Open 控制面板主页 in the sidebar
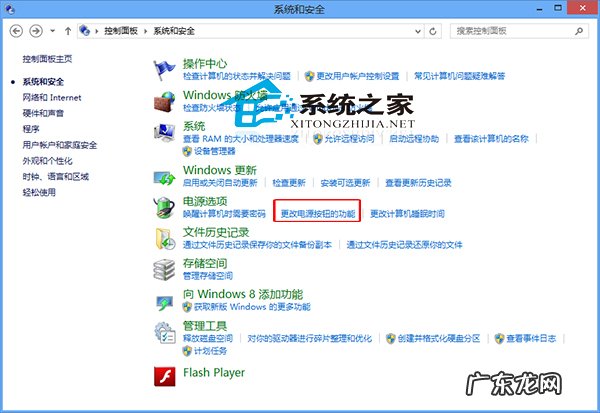 [x=47, y=59]
